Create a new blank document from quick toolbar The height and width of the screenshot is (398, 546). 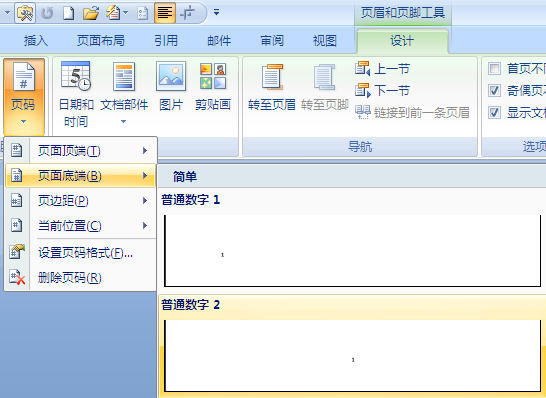pyautogui.click(x=68, y=14)
